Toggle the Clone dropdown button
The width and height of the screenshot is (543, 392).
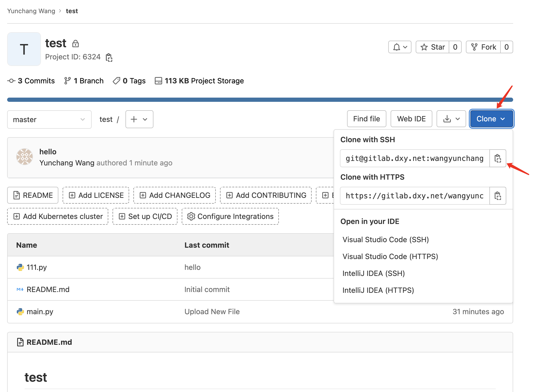point(491,119)
